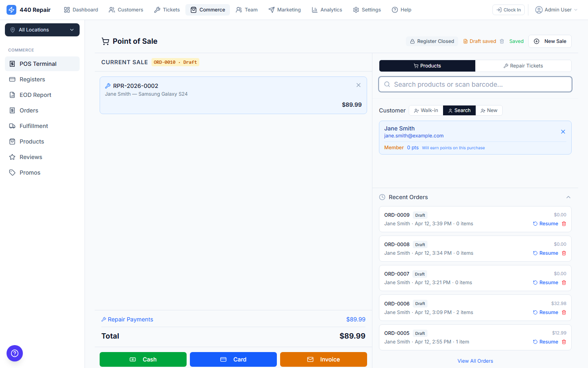Switch to the Repair Tickets tab
Screen dimensions: 588x368
tap(523, 65)
